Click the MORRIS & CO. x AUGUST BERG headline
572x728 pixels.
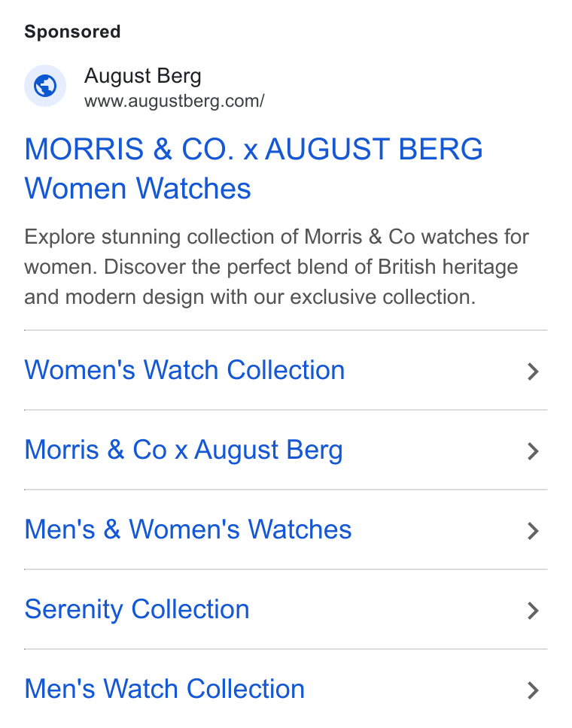click(254, 149)
